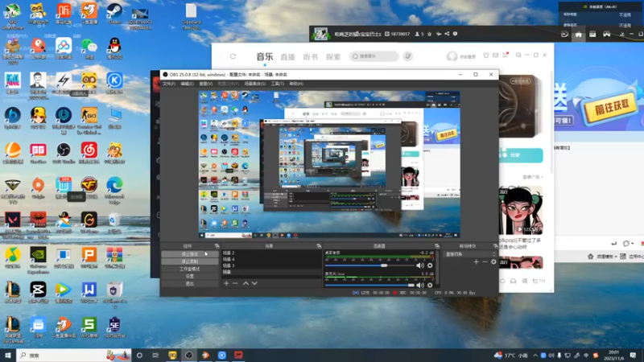Click the microphone volume slider in OBS
Image resolution: width=644 pixels, height=362 pixels.
tap(369, 285)
